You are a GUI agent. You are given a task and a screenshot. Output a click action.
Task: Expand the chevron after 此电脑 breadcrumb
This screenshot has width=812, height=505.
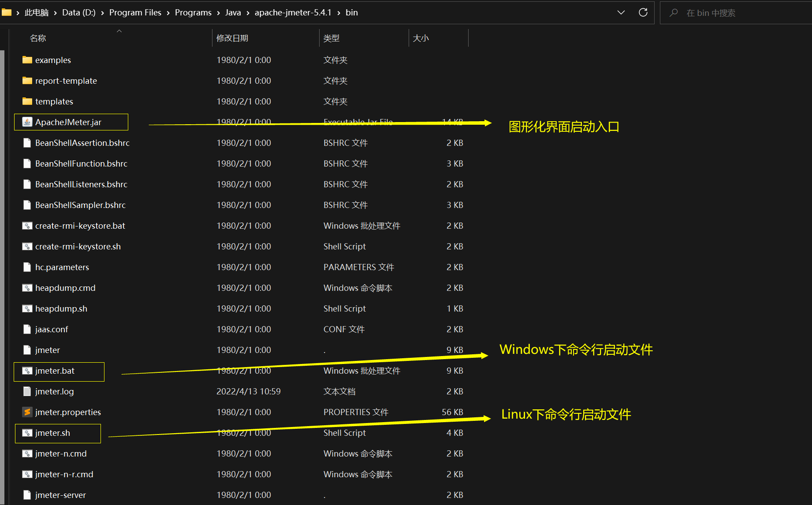[x=56, y=13]
